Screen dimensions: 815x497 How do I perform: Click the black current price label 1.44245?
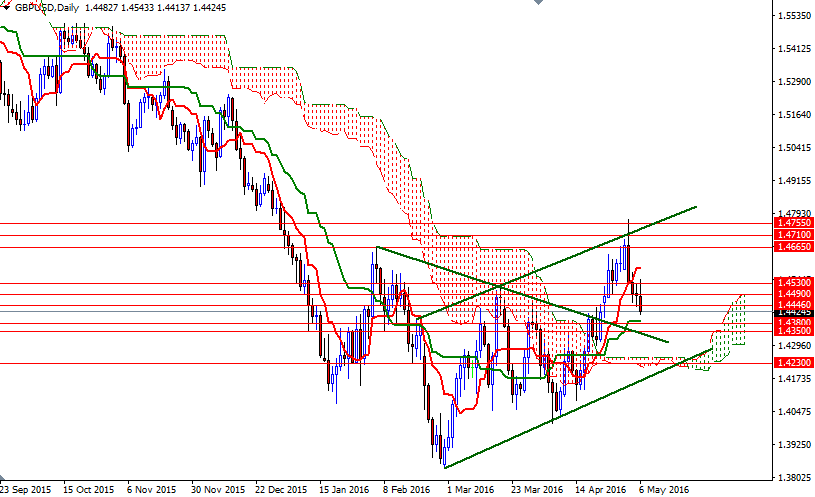tap(794, 312)
